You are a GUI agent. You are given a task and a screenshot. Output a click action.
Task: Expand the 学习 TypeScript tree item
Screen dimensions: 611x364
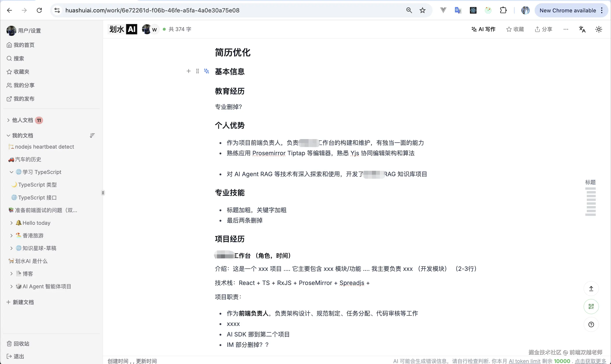11,172
